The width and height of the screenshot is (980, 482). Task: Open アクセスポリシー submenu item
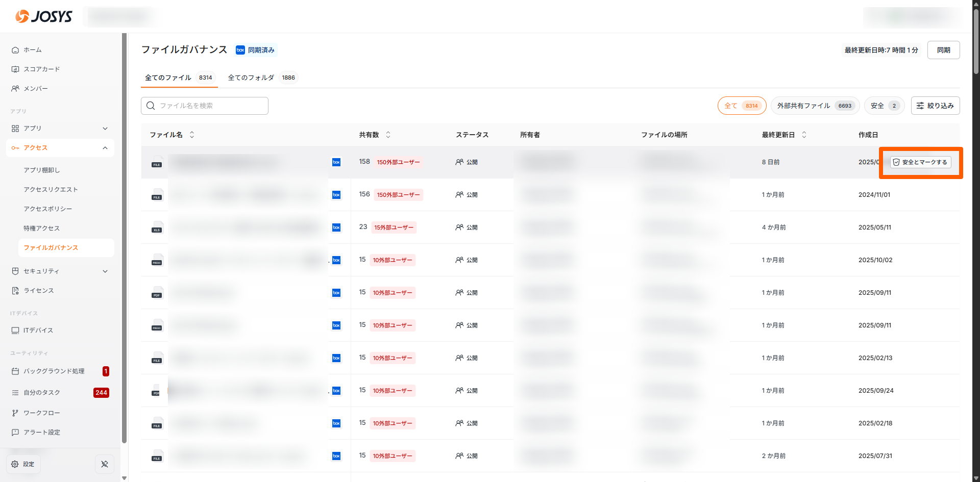coord(48,209)
